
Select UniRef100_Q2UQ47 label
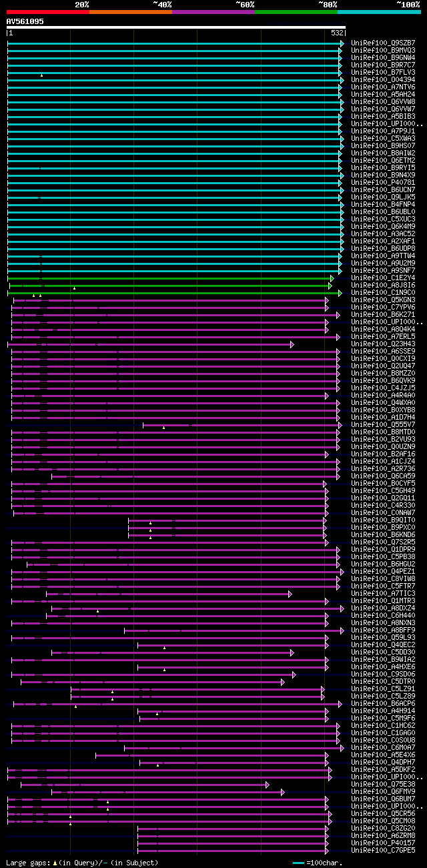click(382, 366)
